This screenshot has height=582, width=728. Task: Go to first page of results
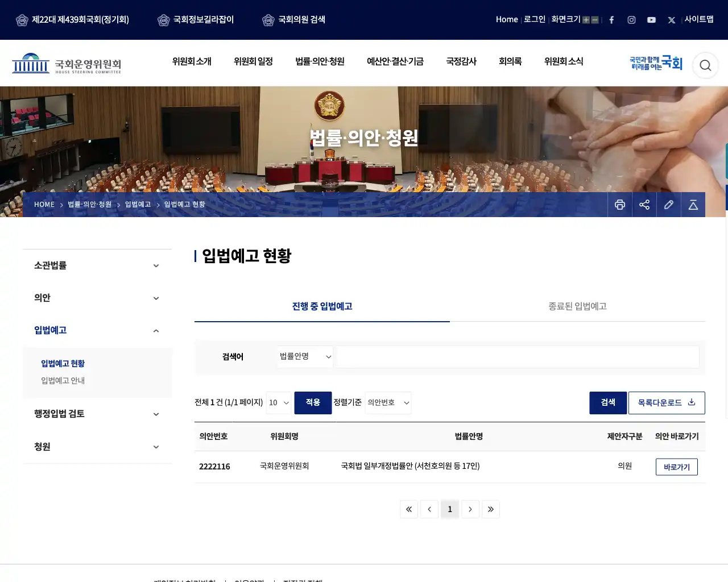tap(409, 509)
